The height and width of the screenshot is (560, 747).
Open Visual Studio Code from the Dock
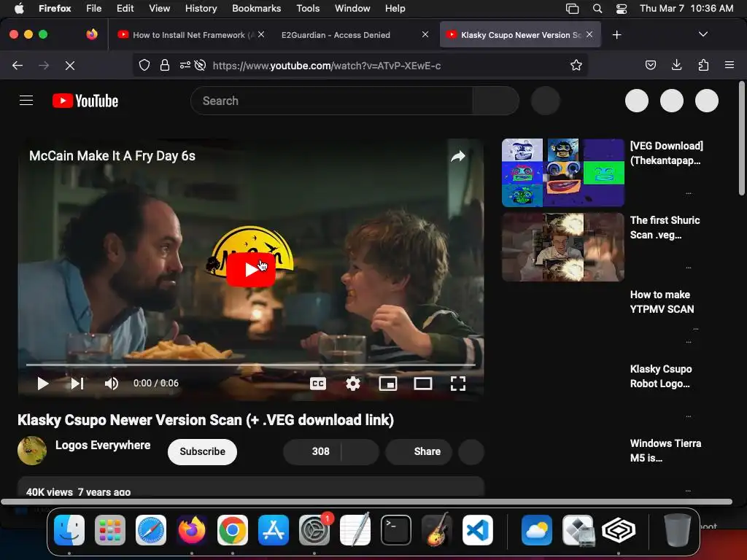pyautogui.click(x=477, y=530)
